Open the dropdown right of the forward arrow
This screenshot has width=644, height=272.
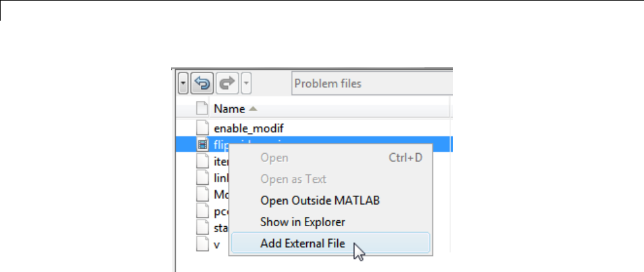[x=246, y=83]
